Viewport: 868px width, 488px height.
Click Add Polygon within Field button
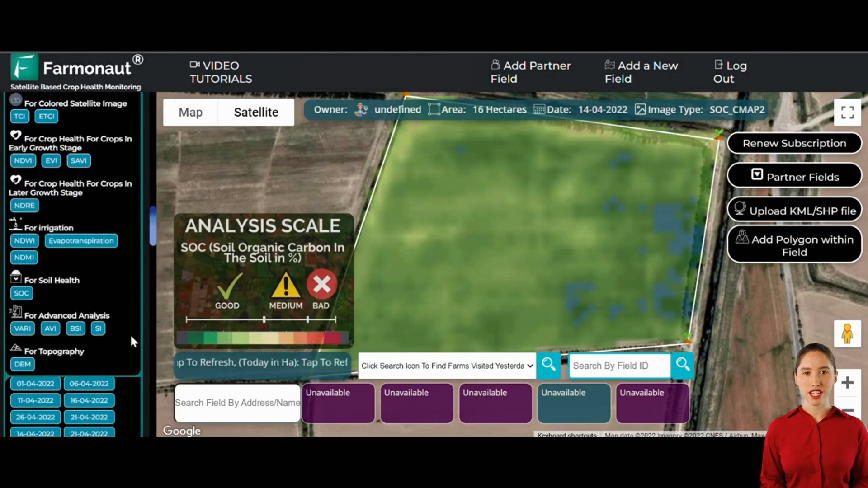click(794, 244)
